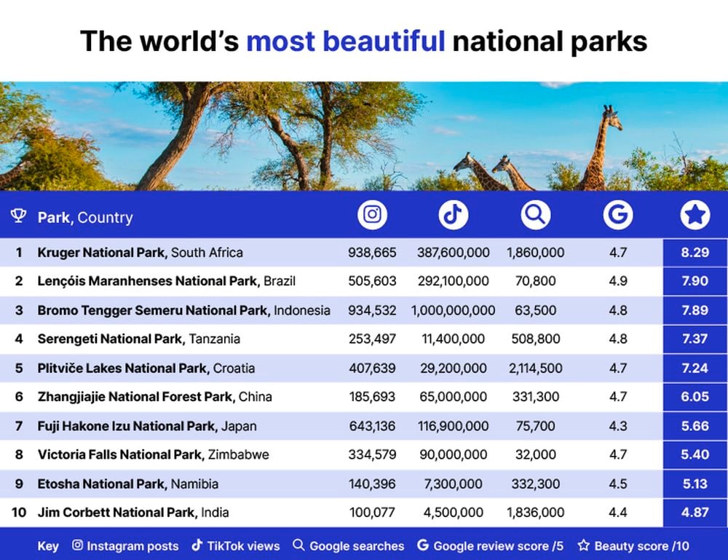Click the Google G header icon
Image resolution: width=728 pixels, height=560 pixels.
coord(618,215)
